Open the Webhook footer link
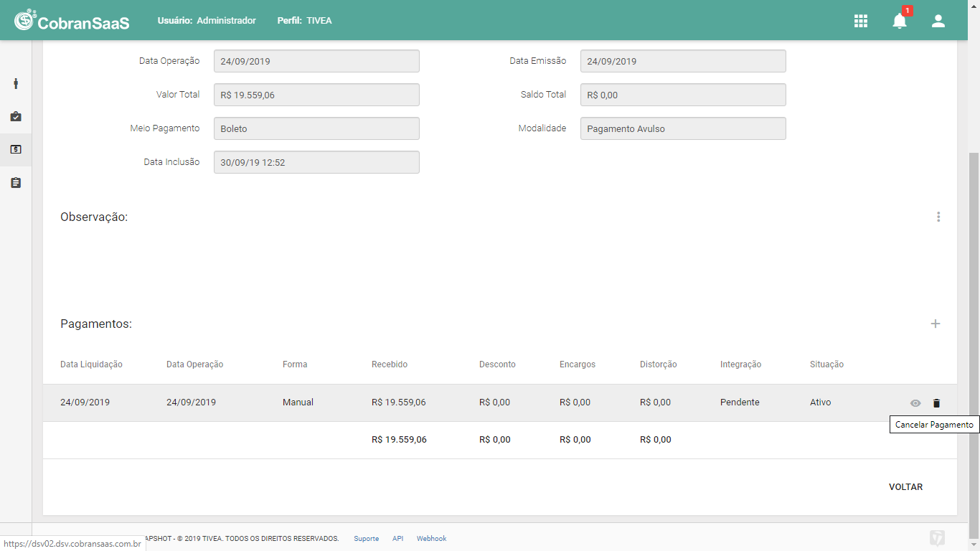Image resolution: width=980 pixels, height=551 pixels. tap(431, 539)
